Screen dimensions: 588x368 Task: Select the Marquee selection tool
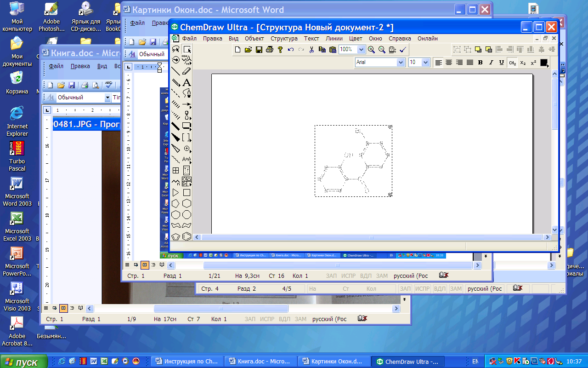coord(187,49)
